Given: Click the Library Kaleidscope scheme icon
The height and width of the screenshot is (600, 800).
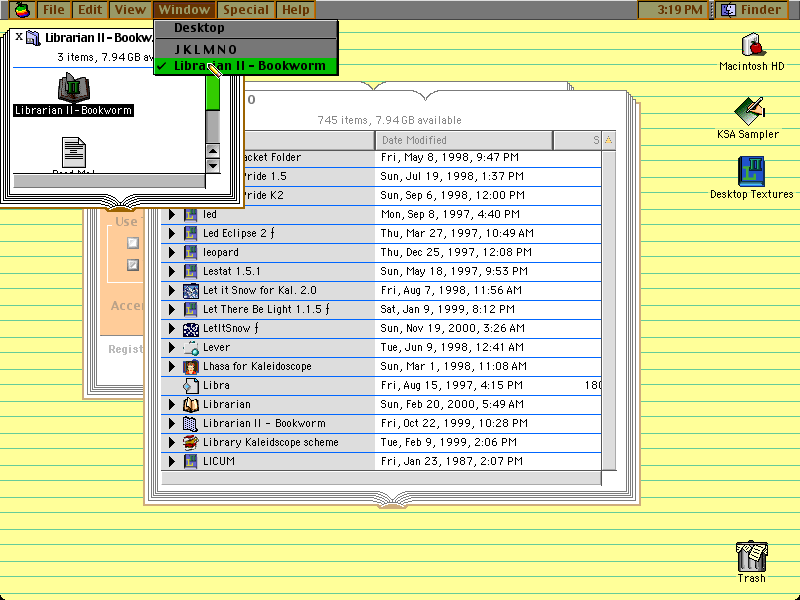Looking at the screenshot, I should tap(190, 442).
